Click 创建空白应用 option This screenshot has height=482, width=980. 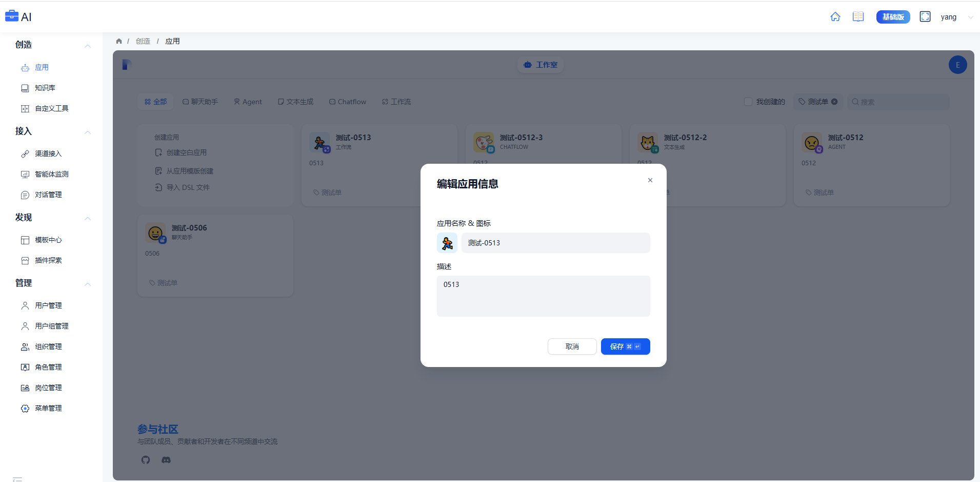(x=181, y=152)
